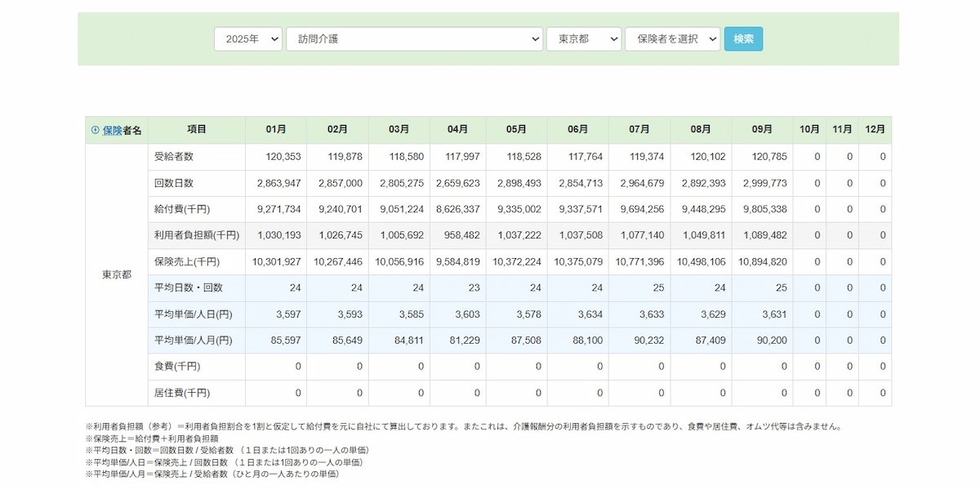980x490 pixels.
Task: Click the 01月 column header
Action: tap(276, 130)
